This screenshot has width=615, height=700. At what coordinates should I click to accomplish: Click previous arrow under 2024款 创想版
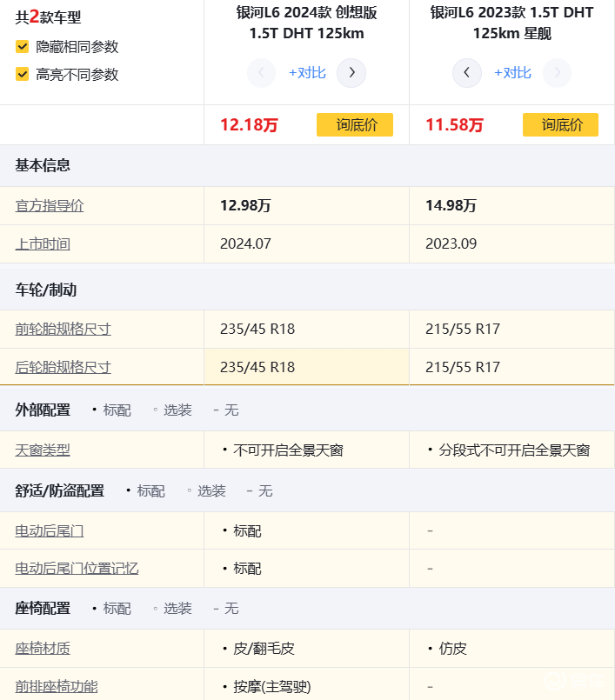[x=261, y=73]
